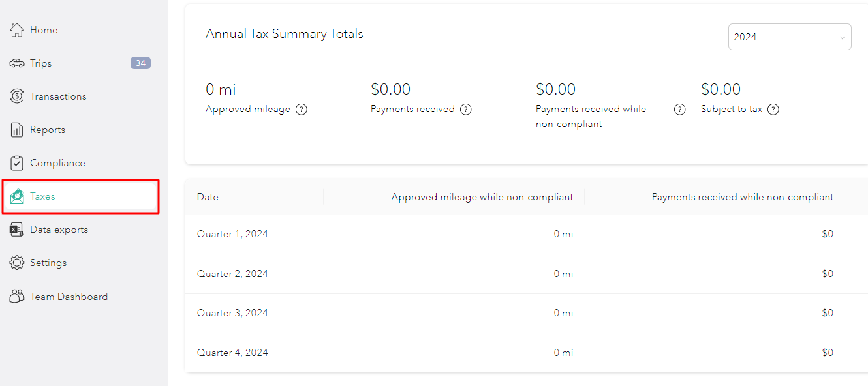The height and width of the screenshot is (386, 868).
Task: Click the Payments received help icon
Action: coord(465,110)
